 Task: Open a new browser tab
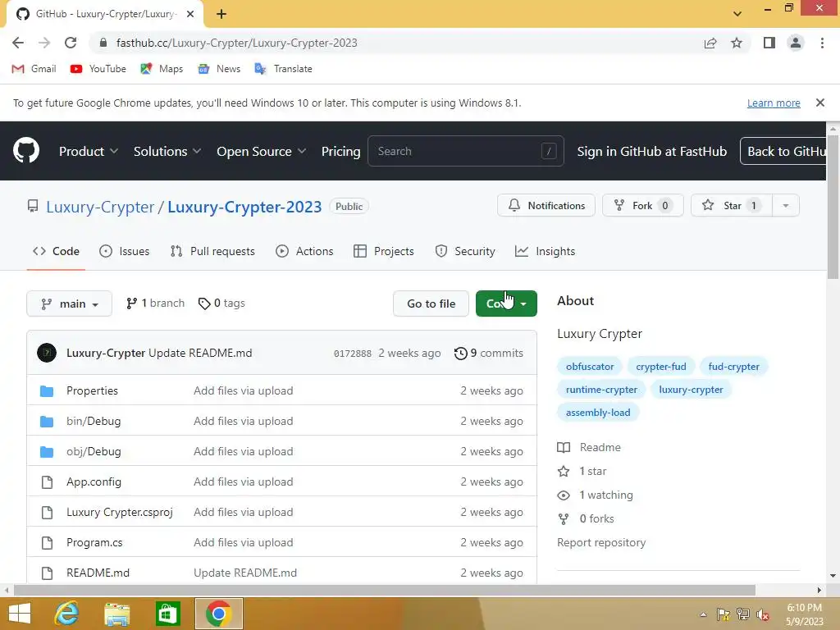coord(221,14)
